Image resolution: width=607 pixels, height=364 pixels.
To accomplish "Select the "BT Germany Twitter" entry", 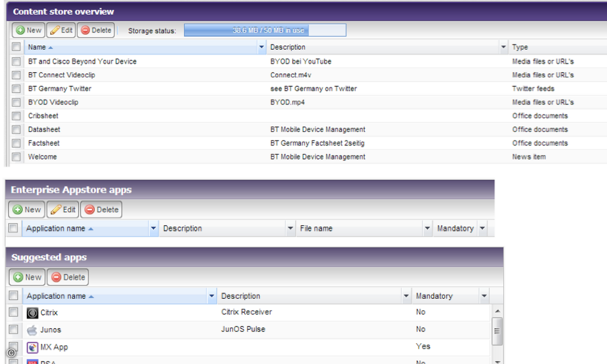I will pos(60,88).
